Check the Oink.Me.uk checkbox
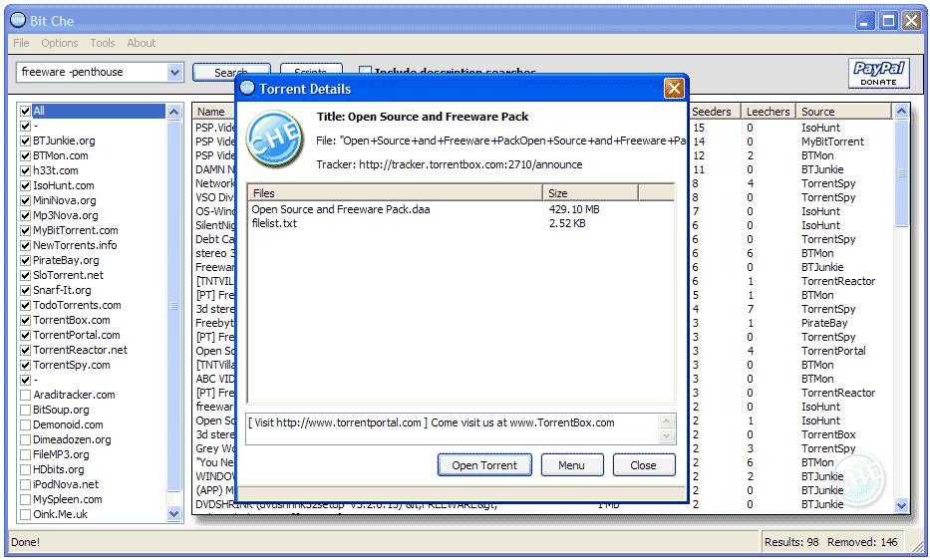930x560 pixels. coord(26,514)
